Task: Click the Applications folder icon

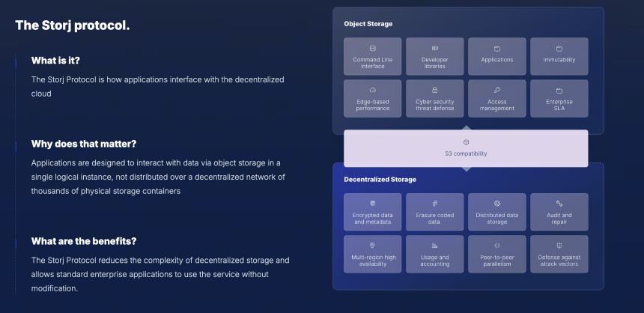Action: click(x=497, y=49)
